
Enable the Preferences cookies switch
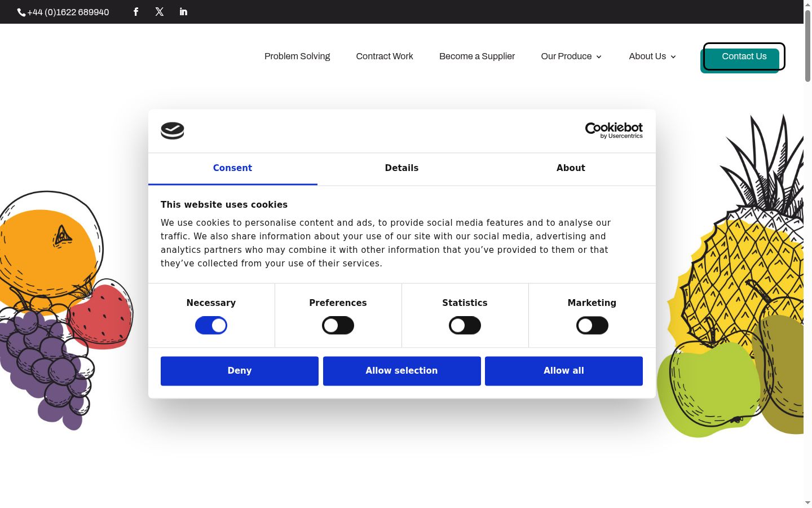click(338, 326)
